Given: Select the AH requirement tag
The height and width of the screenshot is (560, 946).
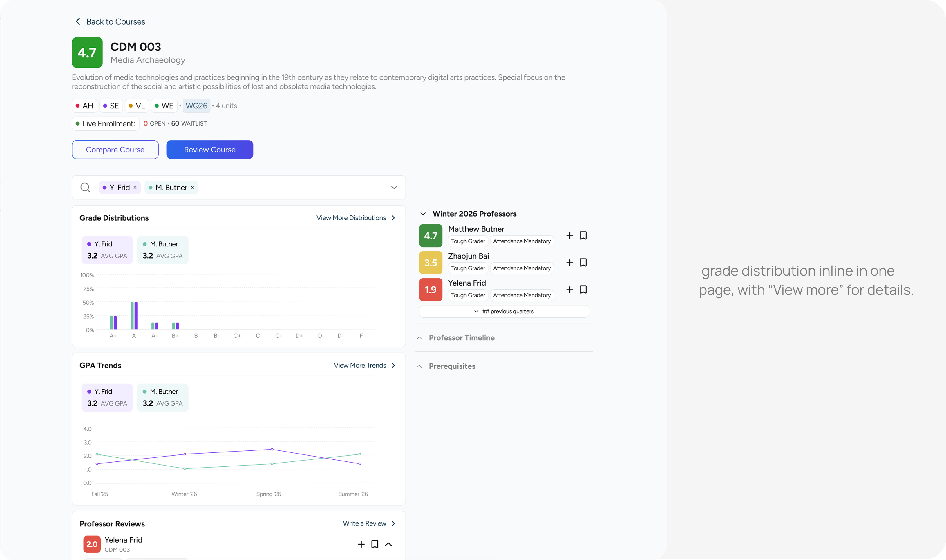Looking at the screenshot, I should coord(85,106).
